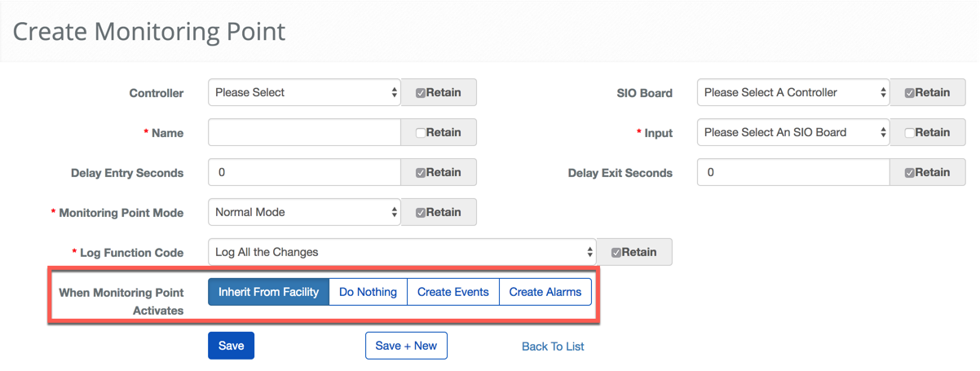The width and height of the screenshot is (980, 371).
Task: Toggle Retain for Monitoring Point Mode
Action: [x=421, y=213]
